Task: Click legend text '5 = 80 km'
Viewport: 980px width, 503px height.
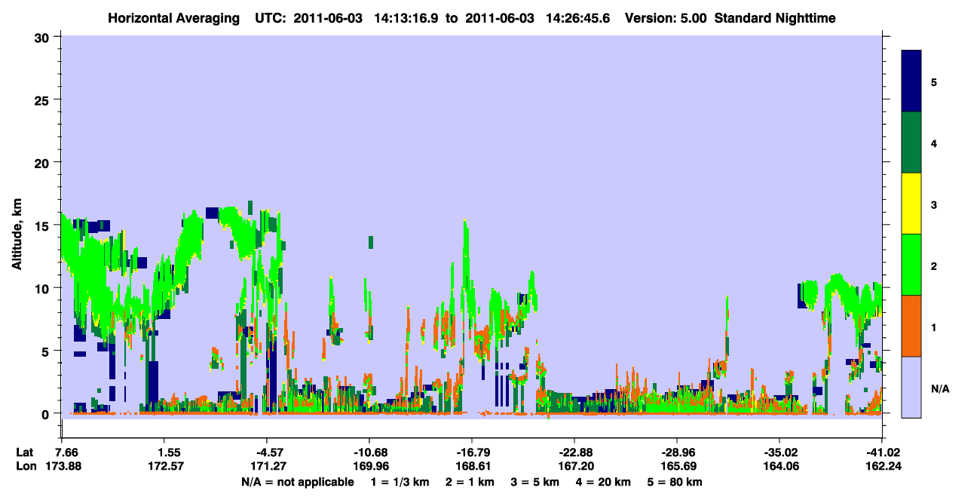Action: click(676, 482)
